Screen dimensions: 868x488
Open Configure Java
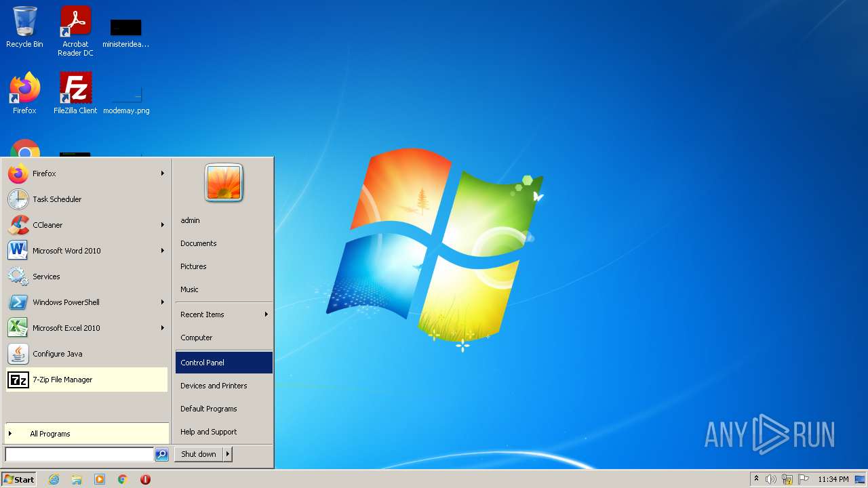(x=87, y=354)
